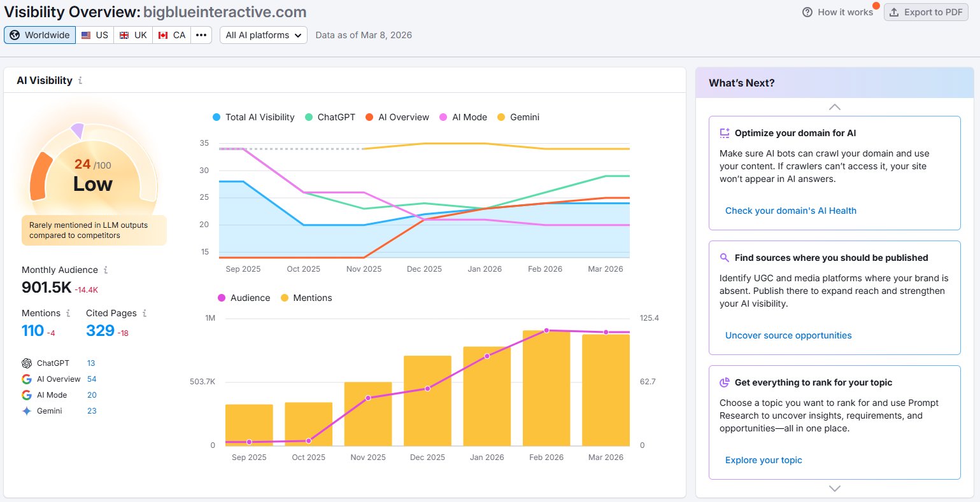Click the Data as of Mar 8, 2026 text
This screenshot has width=980, height=502.
364,35
